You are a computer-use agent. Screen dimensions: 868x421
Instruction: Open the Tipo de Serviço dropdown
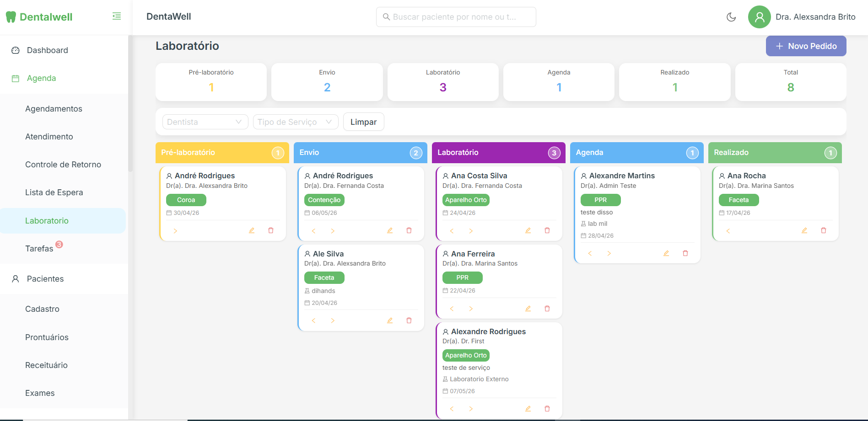(x=296, y=122)
